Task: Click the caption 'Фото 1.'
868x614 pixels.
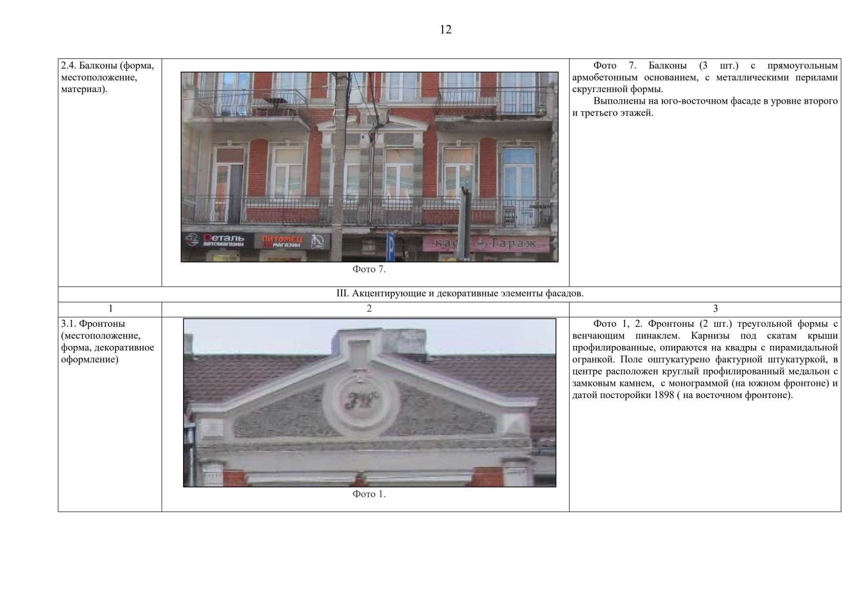Action: (369, 494)
